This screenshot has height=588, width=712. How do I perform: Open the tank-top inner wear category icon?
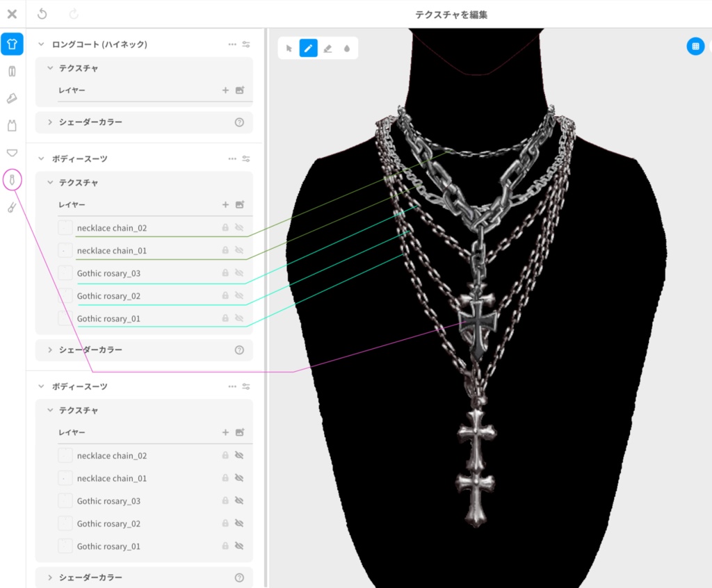[13, 125]
